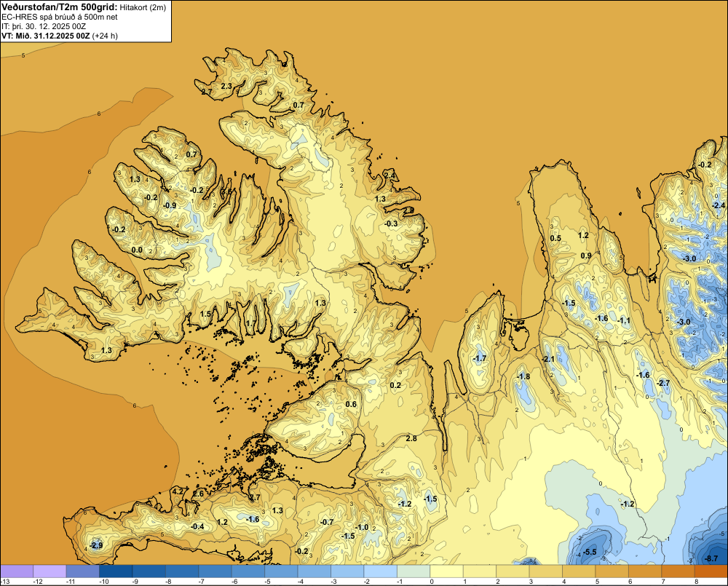Click the 1.7 temperature value
This screenshot has width=728, height=586.
[x=251, y=324]
